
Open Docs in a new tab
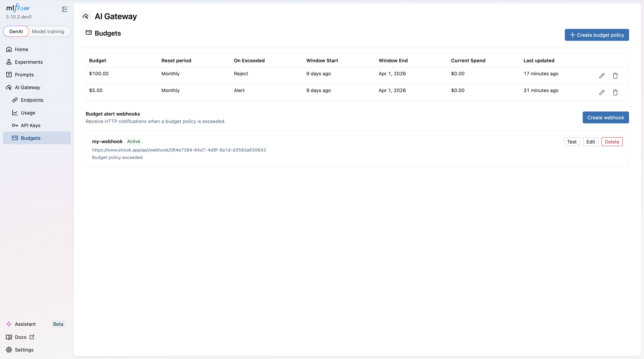(x=20, y=337)
